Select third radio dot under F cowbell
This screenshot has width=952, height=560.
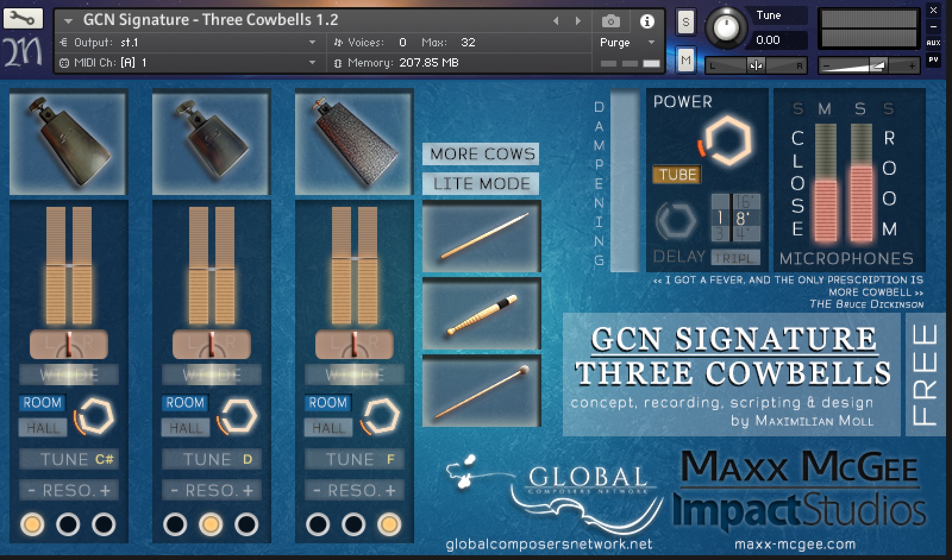click(x=389, y=524)
